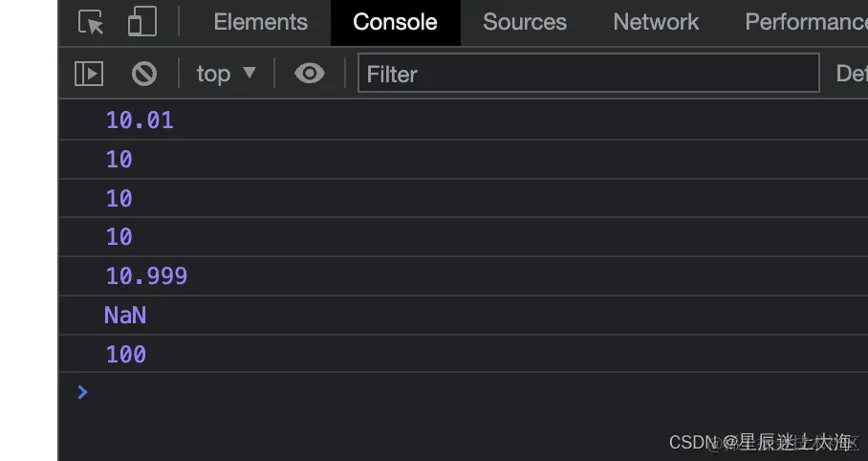
Task: Click the topmost plain 10 output line
Action: coord(119,160)
